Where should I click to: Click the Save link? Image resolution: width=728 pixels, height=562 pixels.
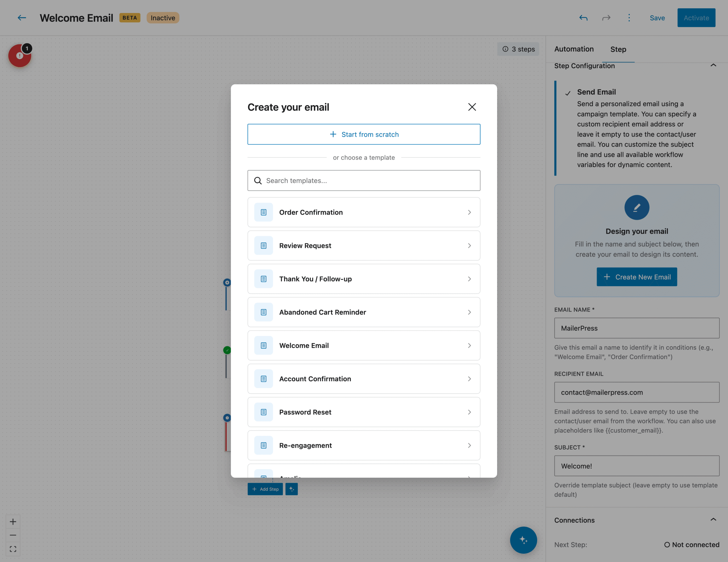(657, 18)
